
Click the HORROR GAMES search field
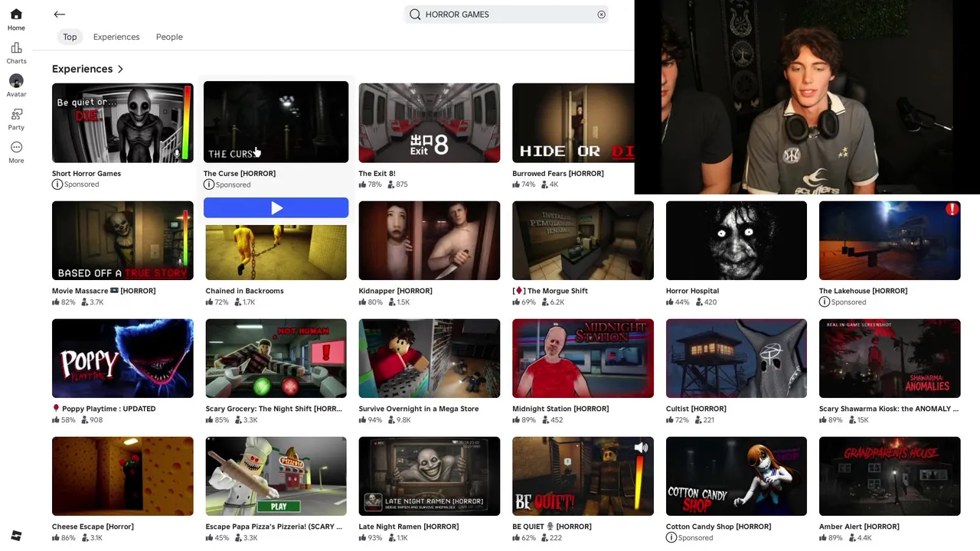click(x=507, y=15)
